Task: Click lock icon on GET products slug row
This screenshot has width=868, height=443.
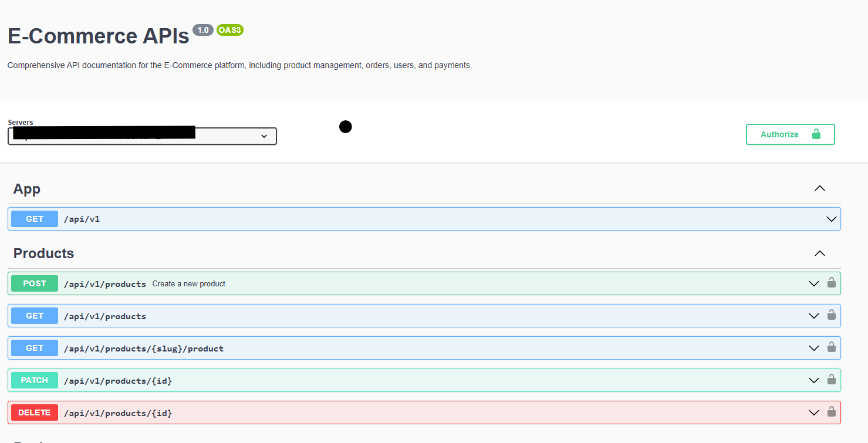Action: 831,347
